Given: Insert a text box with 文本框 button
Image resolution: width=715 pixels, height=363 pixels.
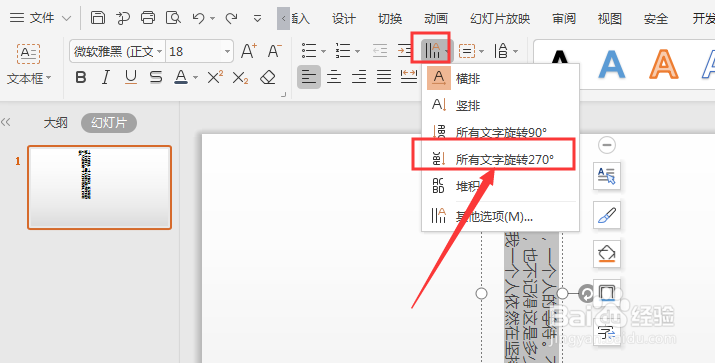Looking at the screenshot, I should (29, 64).
